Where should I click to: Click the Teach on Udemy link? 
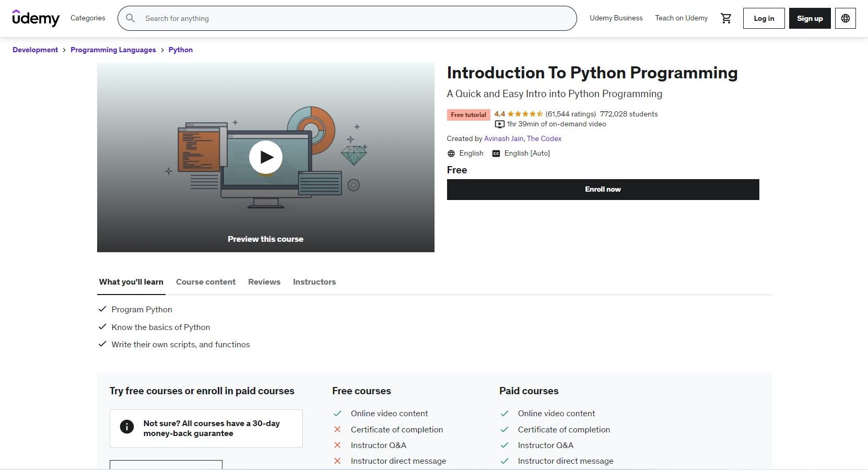point(681,18)
